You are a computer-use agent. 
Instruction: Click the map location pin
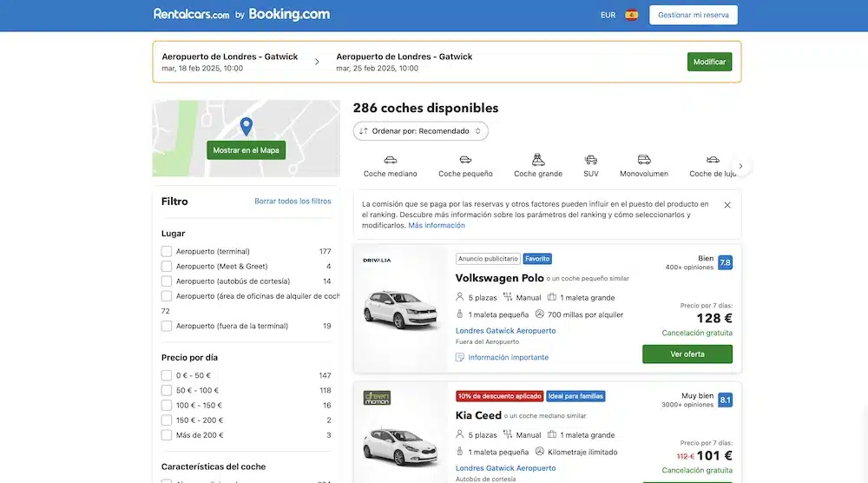point(247,127)
